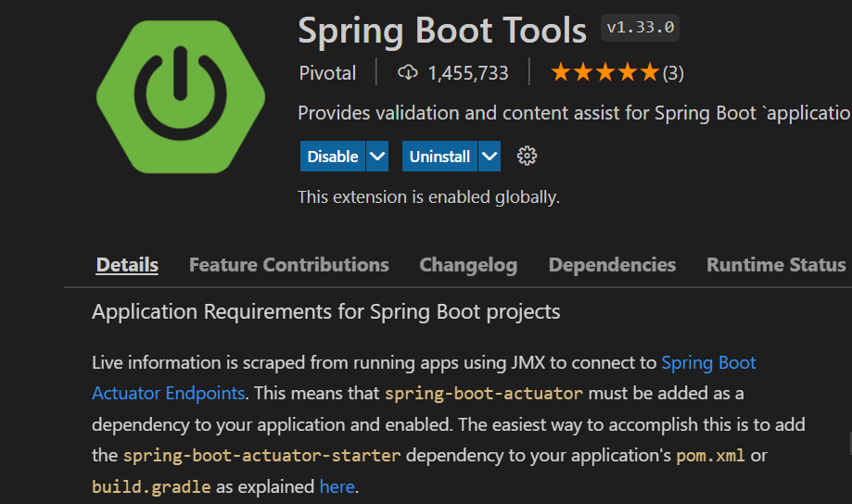Click the Uninstall button
Image resolution: width=852 pixels, height=504 pixels.
click(x=439, y=157)
